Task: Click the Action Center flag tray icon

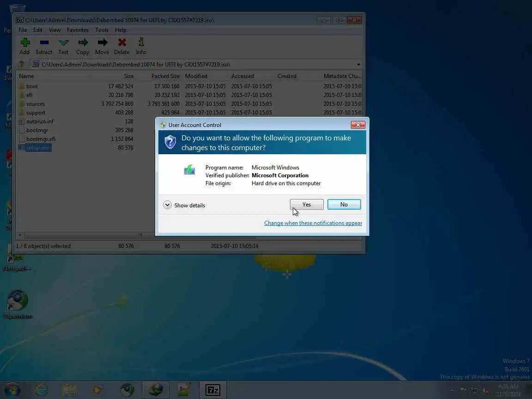Action: [x=463, y=390]
